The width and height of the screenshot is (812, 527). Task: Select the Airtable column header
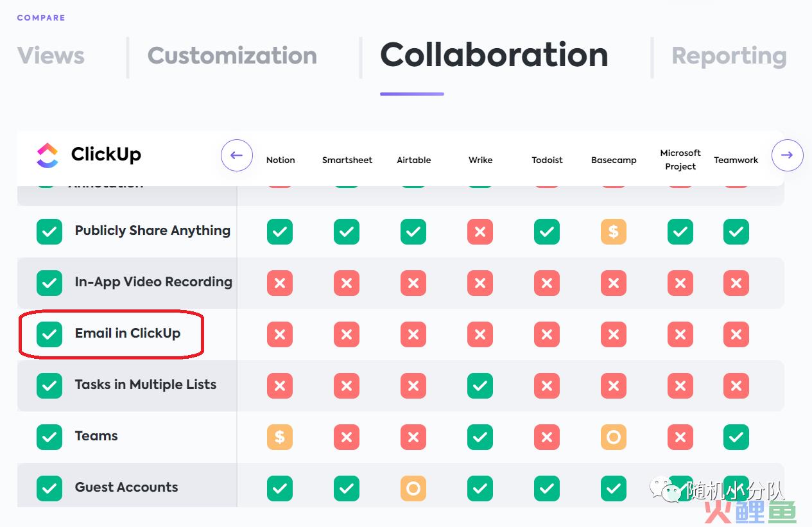click(414, 160)
